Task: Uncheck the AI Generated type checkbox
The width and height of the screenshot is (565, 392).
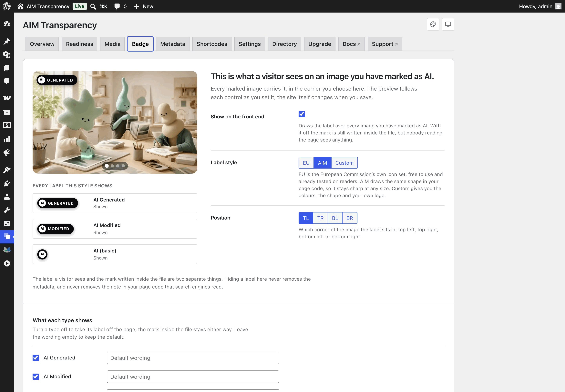Action: tap(36, 358)
